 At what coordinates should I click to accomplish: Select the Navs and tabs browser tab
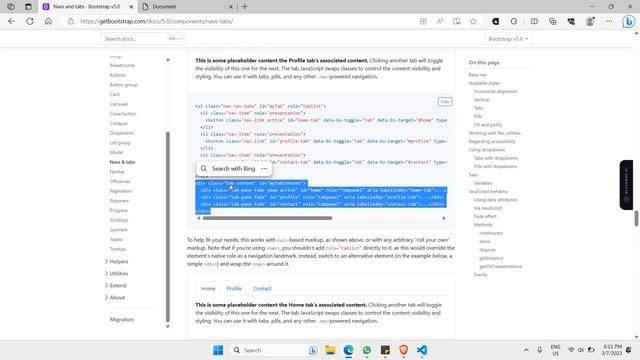(88, 7)
